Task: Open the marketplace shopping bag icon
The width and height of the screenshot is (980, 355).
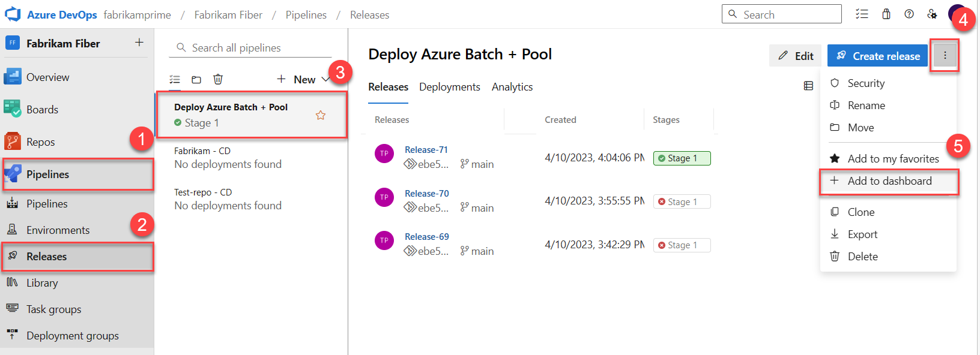Action: tap(886, 14)
